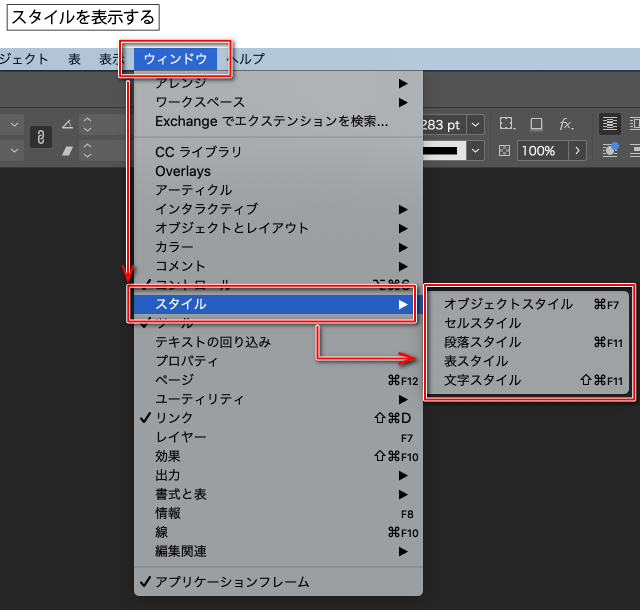The image size is (640, 610).
Task: Click the 100% opacity field
Action: 542,151
